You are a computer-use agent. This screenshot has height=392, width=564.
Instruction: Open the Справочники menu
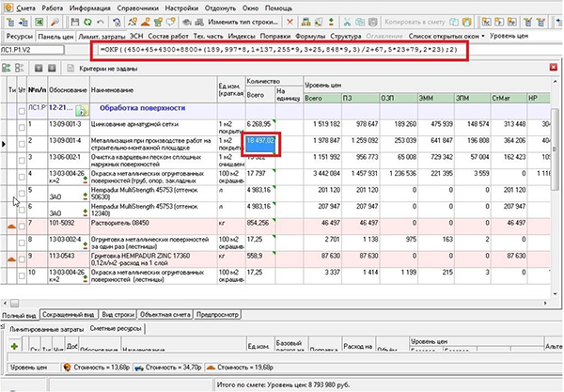[137, 8]
